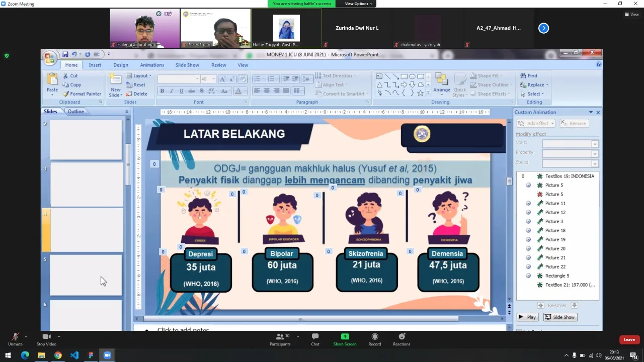Open the Zoom Chat panel

315,337
